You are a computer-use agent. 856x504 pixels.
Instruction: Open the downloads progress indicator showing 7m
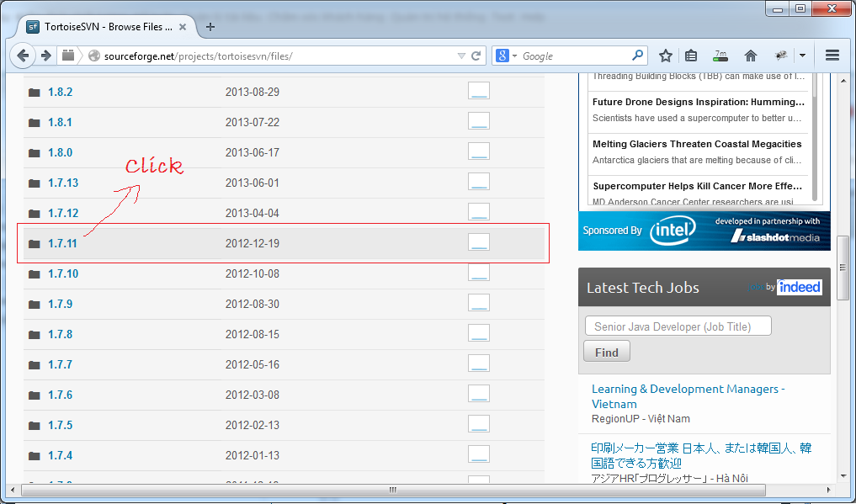point(720,56)
